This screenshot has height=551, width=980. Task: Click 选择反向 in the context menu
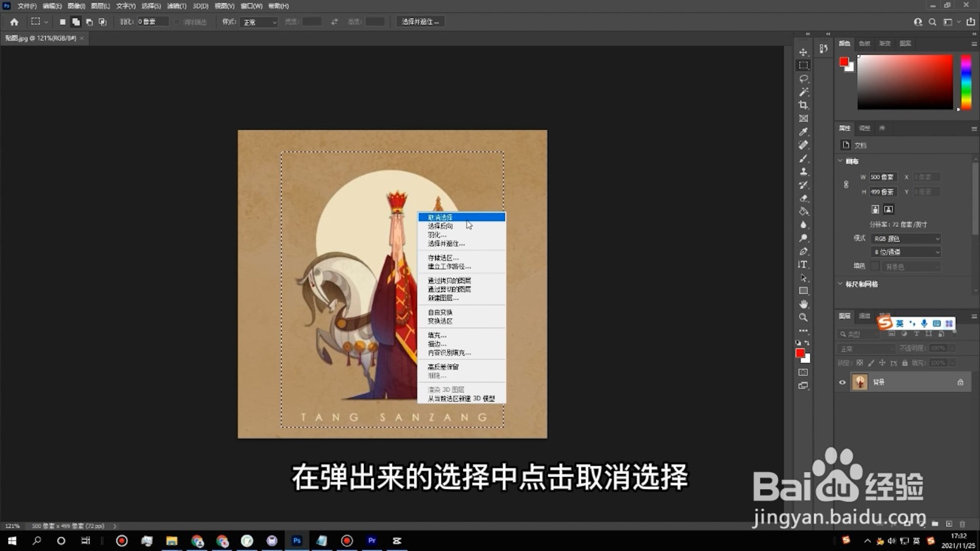(462, 226)
